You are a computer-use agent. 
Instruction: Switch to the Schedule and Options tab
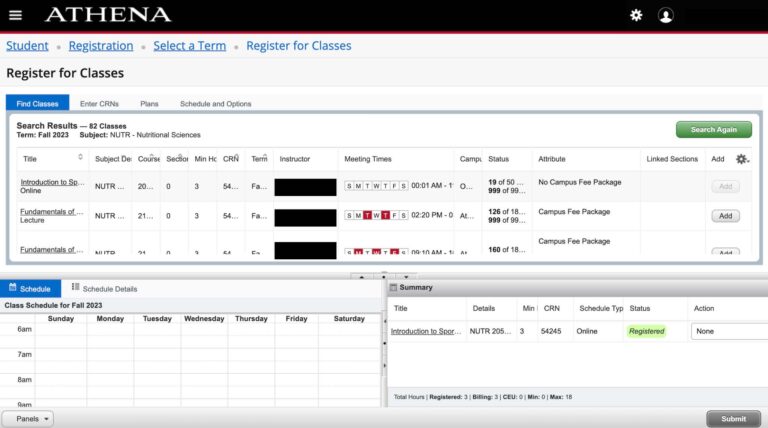tap(216, 104)
